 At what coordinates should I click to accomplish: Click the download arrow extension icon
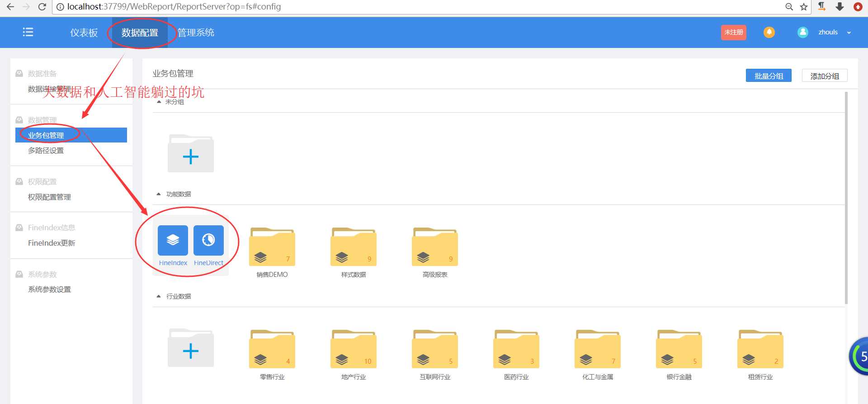tap(840, 6)
